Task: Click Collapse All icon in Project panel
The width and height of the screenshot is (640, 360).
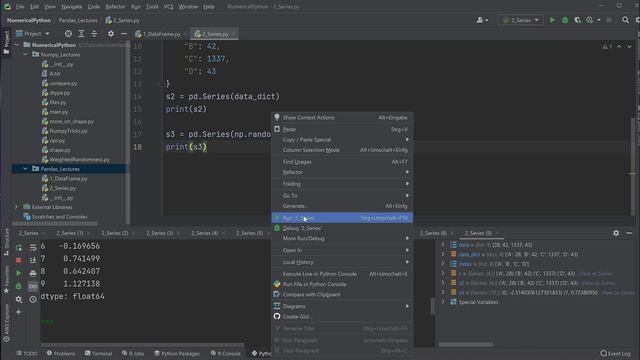Action: (94, 33)
